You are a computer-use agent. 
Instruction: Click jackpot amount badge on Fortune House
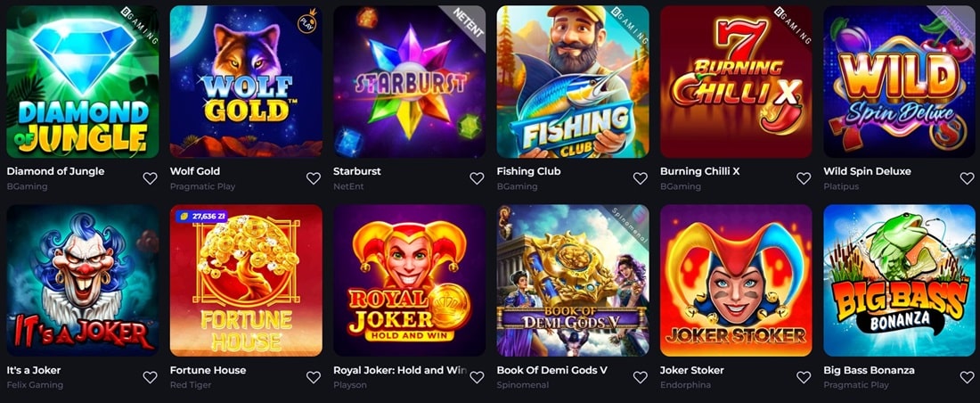(203, 216)
